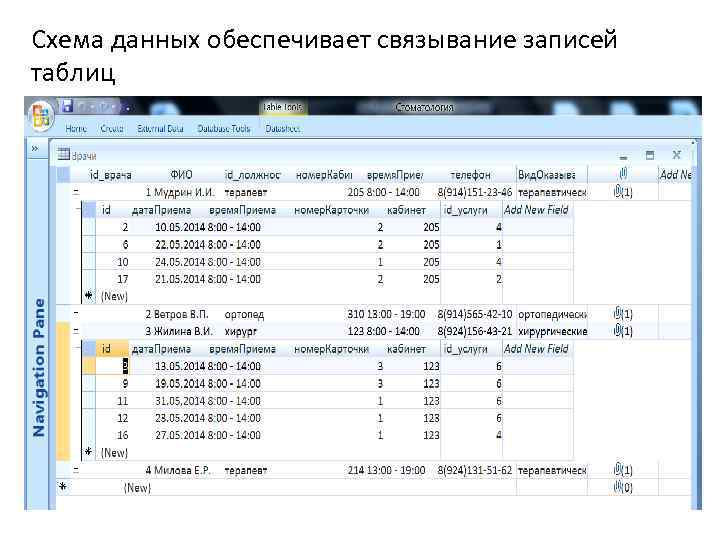720x540 pixels.
Task: Open the External Data ribbon tab
Action: pyautogui.click(x=160, y=129)
